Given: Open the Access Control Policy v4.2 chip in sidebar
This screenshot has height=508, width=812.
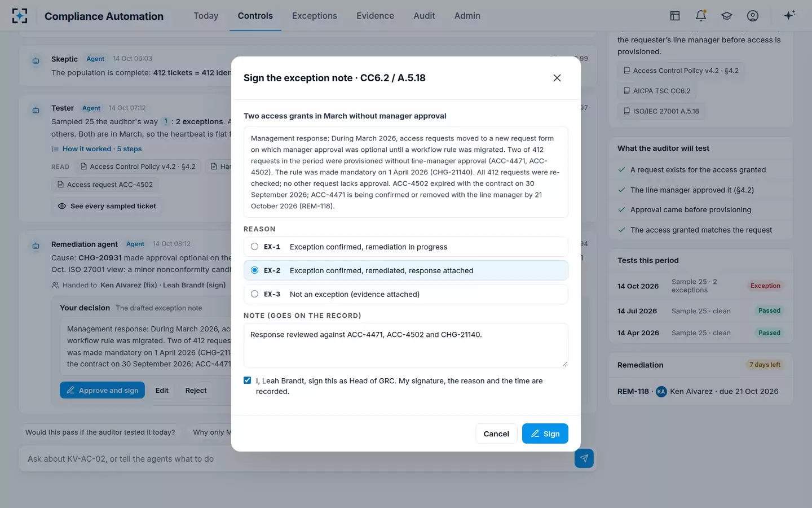Looking at the screenshot, I should pyautogui.click(x=681, y=71).
